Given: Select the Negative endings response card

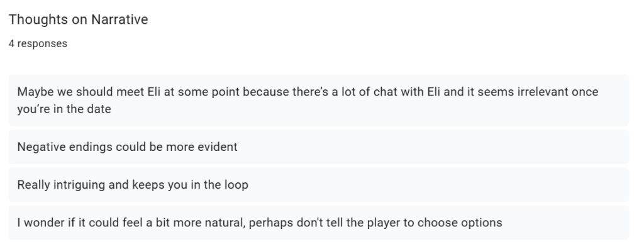Looking at the screenshot, I should tap(319, 147).
